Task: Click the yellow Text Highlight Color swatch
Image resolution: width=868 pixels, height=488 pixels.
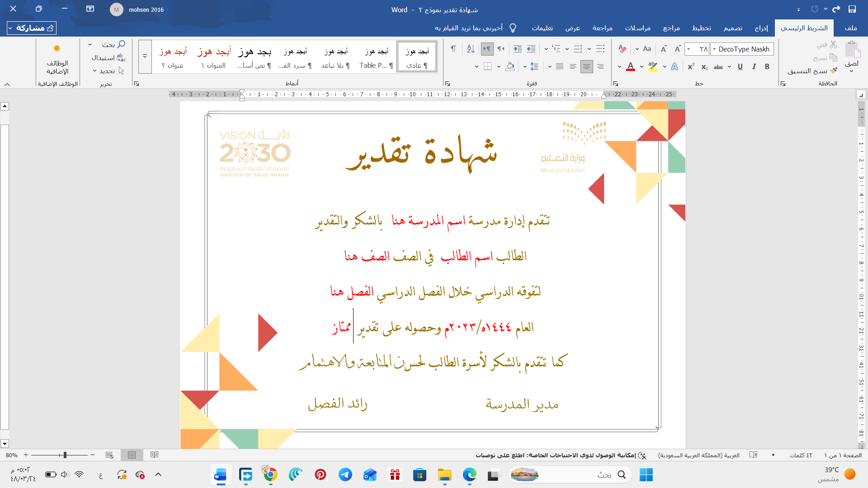Action: pyautogui.click(x=652, y=66)
